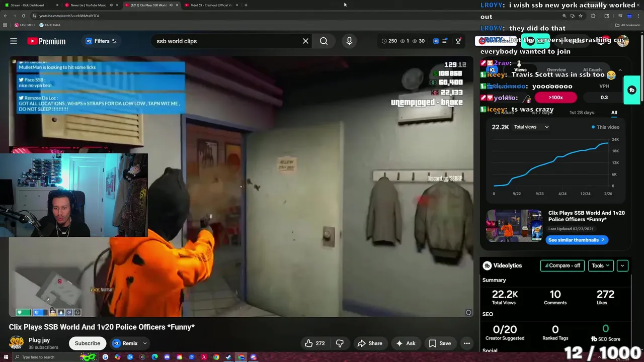Open Overview tab in vidIQ

(x=556, y=70)
